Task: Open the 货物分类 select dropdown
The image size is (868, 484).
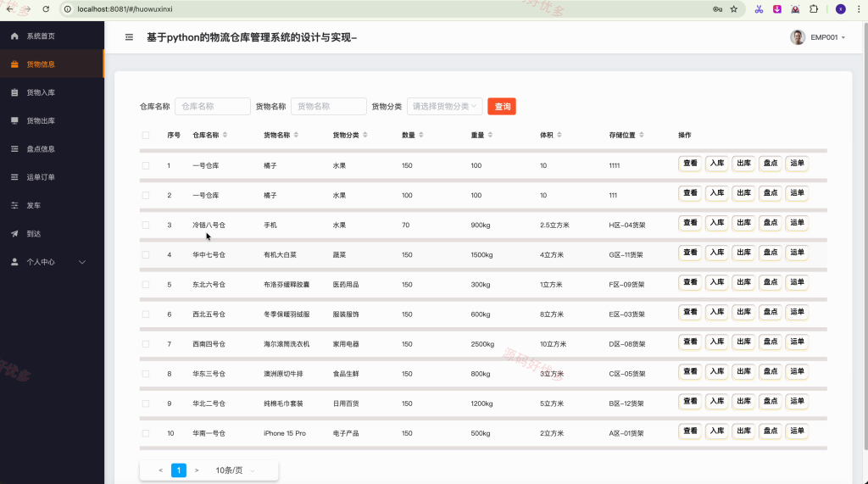Action: click(444, 106)
